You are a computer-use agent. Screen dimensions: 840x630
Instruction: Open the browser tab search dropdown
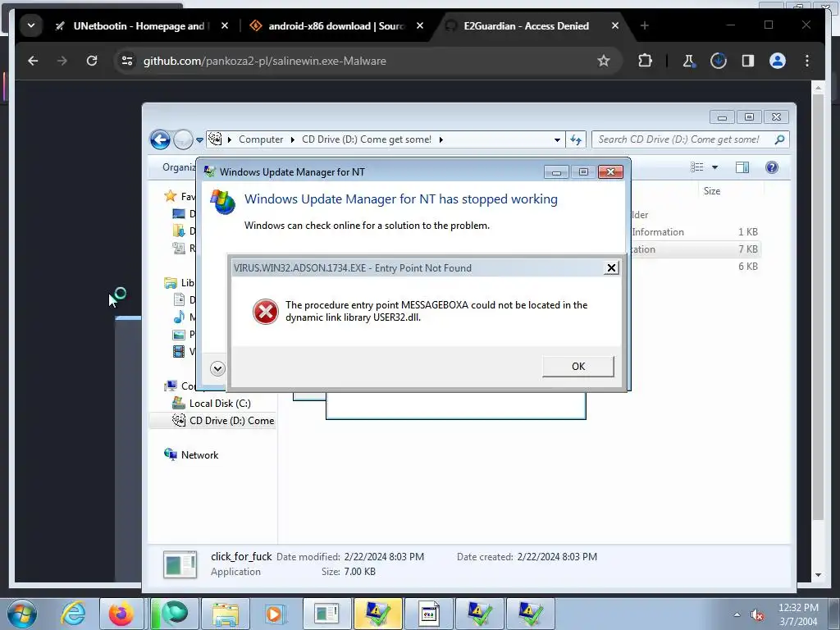(x=31, y=25)
